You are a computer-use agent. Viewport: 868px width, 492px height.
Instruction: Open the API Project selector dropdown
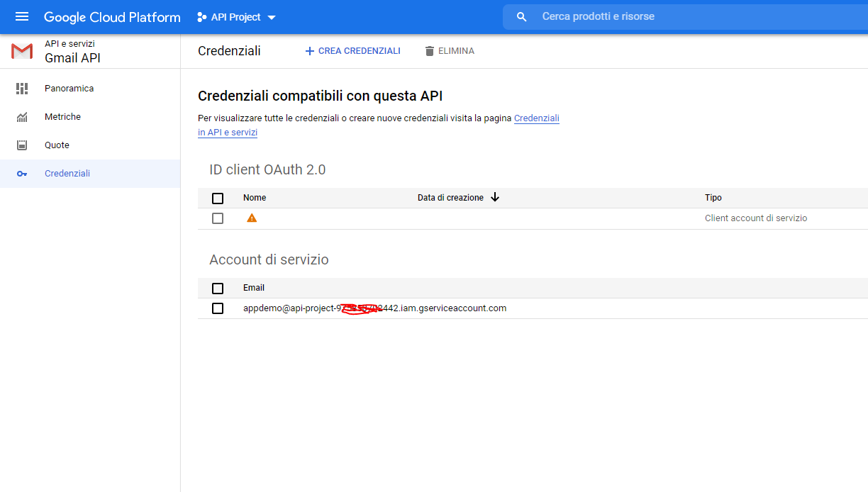236,17
